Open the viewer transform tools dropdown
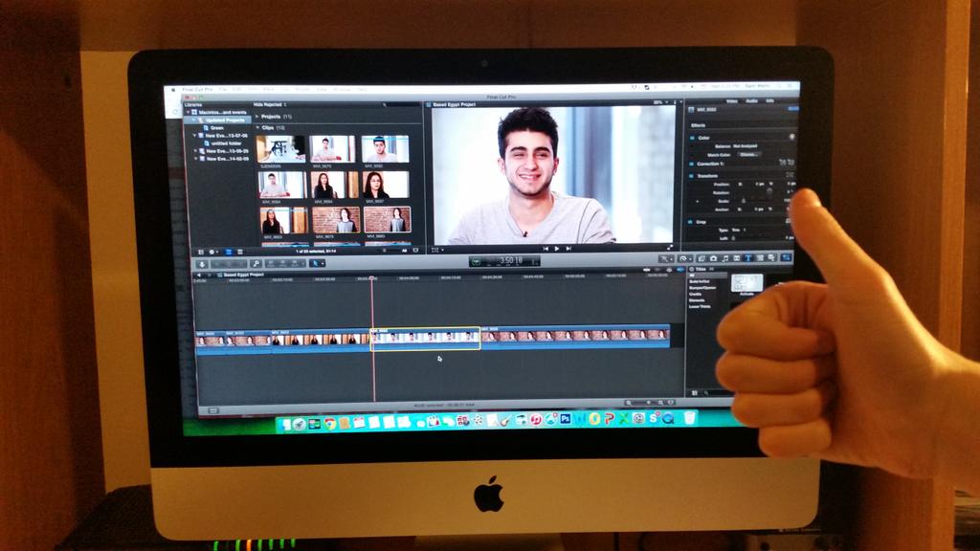 tap(437, 250)
